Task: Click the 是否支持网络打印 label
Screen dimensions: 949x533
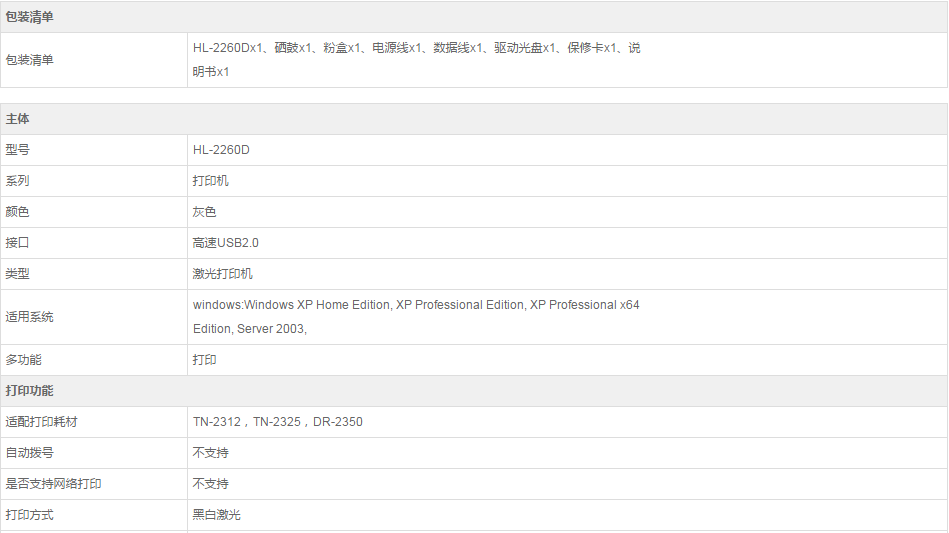Action: click(x=54, y=484)
